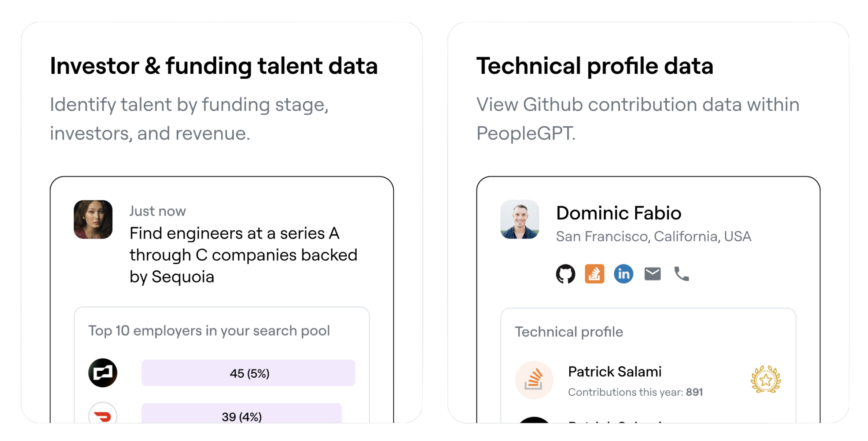Click the woman's avatar photo
The height and width of the screenshot is (441, 868).
coord(93,219)
